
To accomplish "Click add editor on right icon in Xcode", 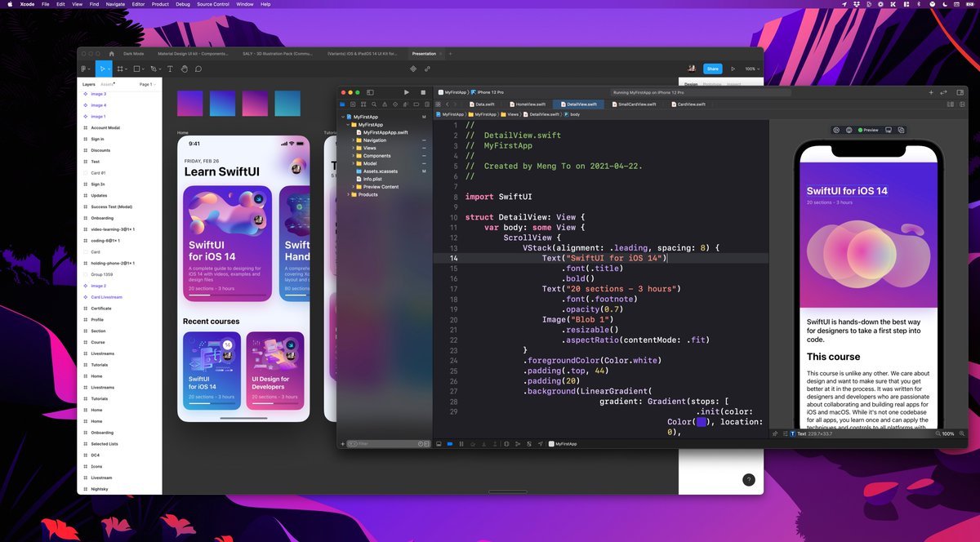I will 961,104.
